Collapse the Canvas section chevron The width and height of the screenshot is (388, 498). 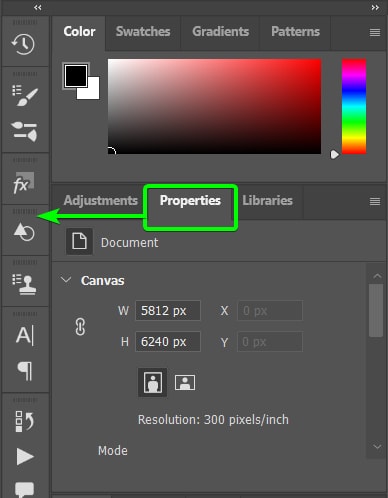[66, 280]
